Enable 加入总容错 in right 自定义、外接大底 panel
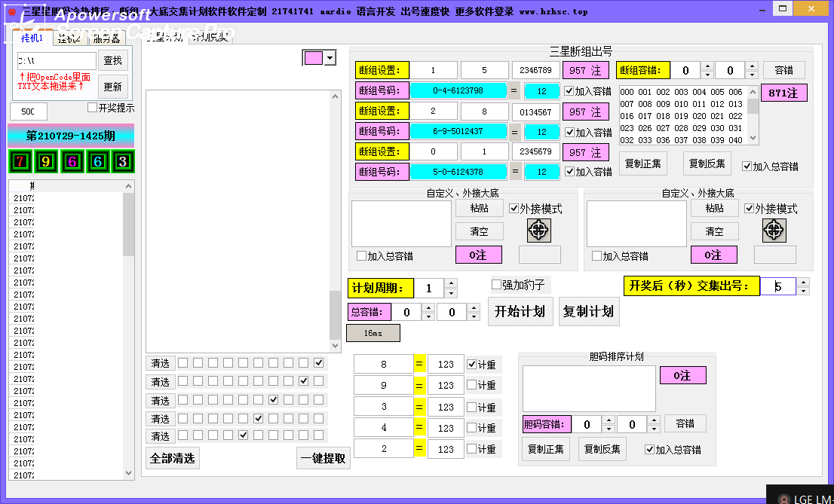The height and width of the screenshot is (504, 834). [596, 255]
